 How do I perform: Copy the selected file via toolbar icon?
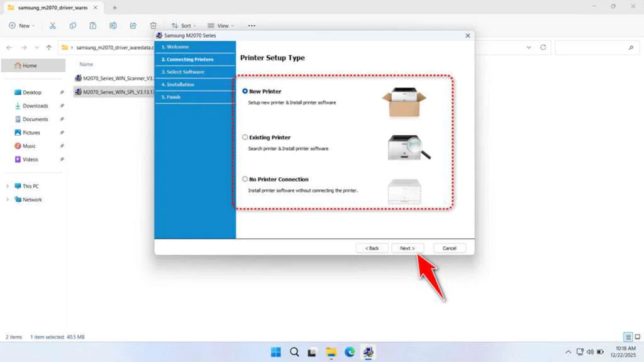coord(73,25)
